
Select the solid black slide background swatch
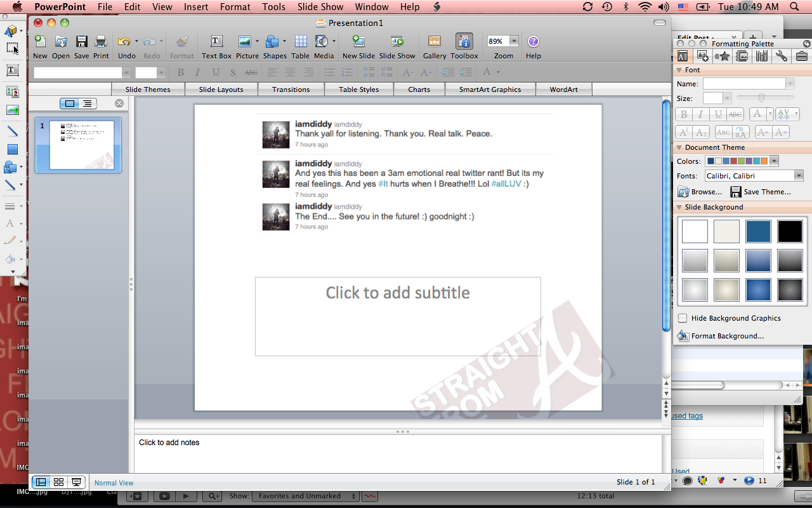790,232
